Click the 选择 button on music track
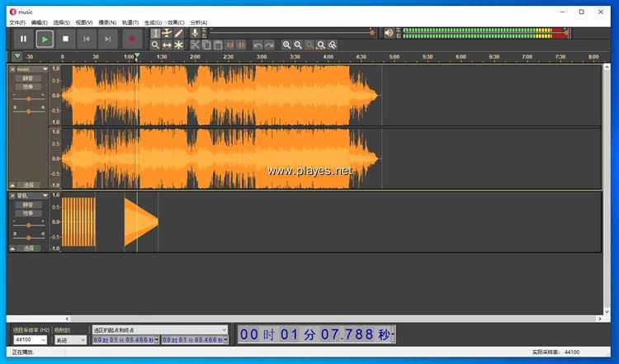This screenshot has height=364, width=619. pyautogui.click(x=28, y=185)
